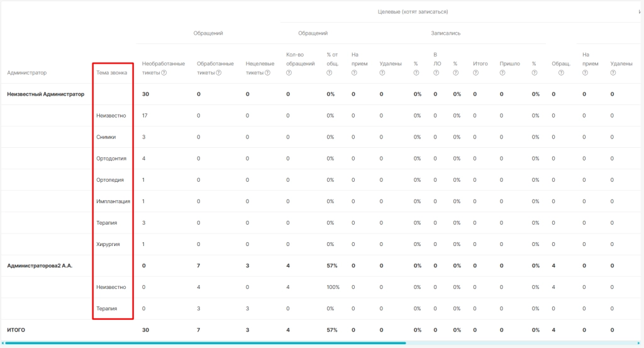
Task: Click the Тема звонка column header
Action: point(112,73)
